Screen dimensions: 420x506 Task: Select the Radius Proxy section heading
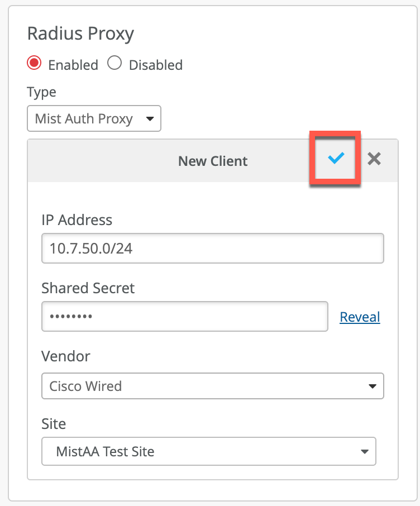coord(80,34)
